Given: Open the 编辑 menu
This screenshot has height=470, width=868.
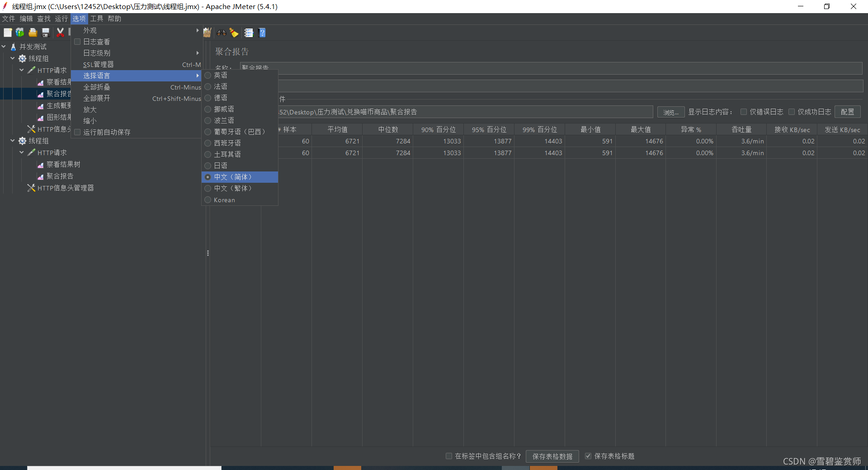Looking at the screenshot, I should point(26,19).
